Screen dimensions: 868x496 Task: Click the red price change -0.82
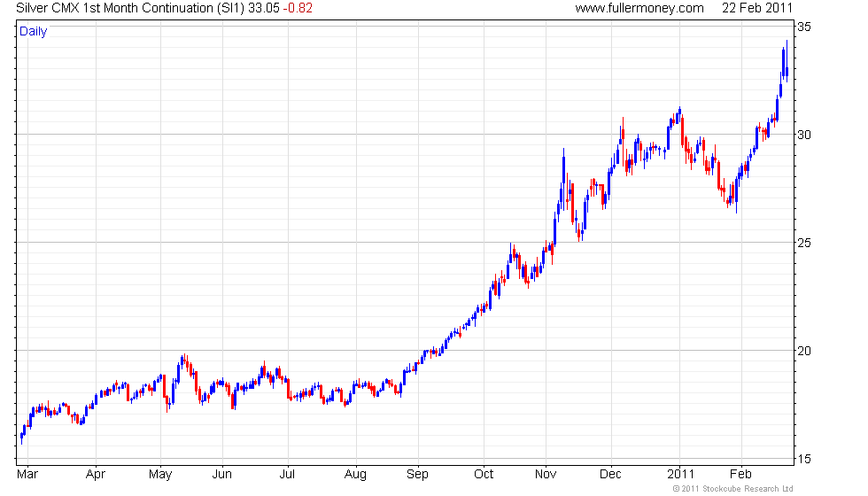(298, 8)
